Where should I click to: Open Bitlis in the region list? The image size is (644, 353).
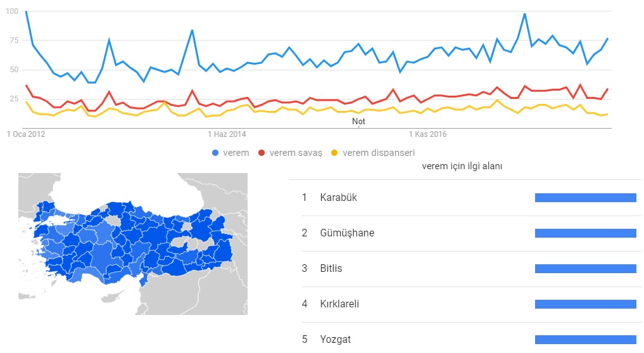coord(331,268)
